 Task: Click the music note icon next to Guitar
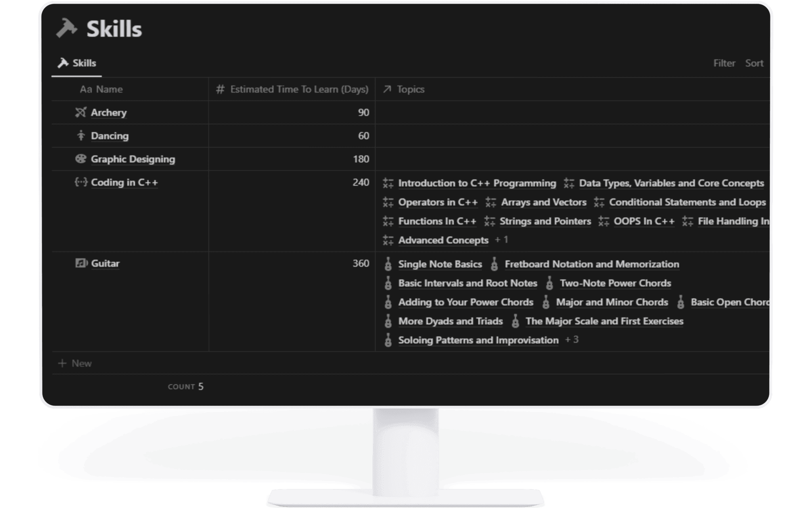pyautogui.click(x=80, y=263)
